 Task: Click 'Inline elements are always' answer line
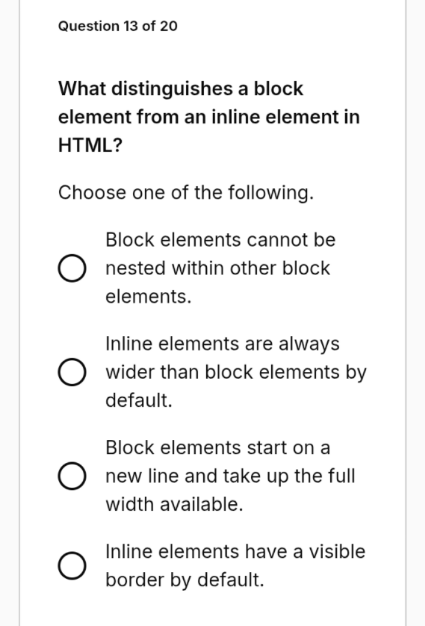click(222, 344)
